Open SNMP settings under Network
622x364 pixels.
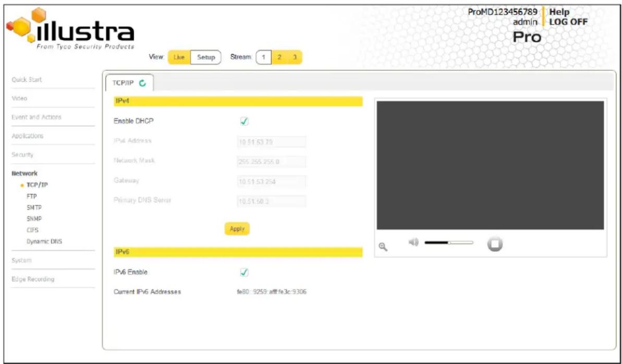(34, 219)
